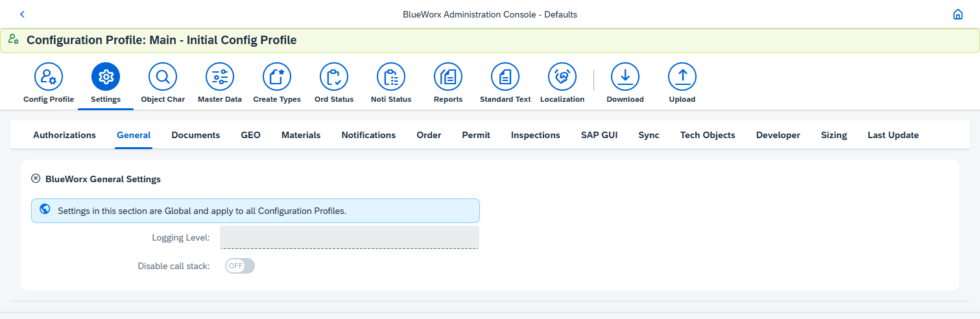Switch to the Order tab

pyautogui.click(x=429, y=135)
